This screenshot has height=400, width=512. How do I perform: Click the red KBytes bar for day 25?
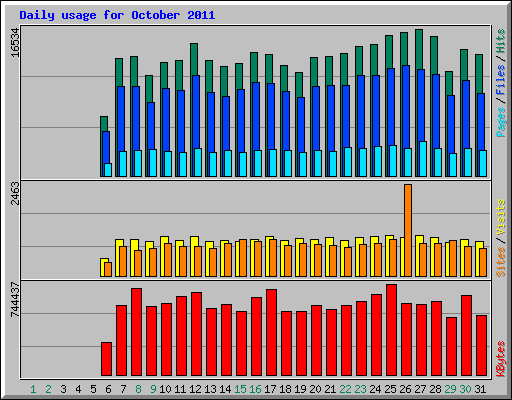391,330
